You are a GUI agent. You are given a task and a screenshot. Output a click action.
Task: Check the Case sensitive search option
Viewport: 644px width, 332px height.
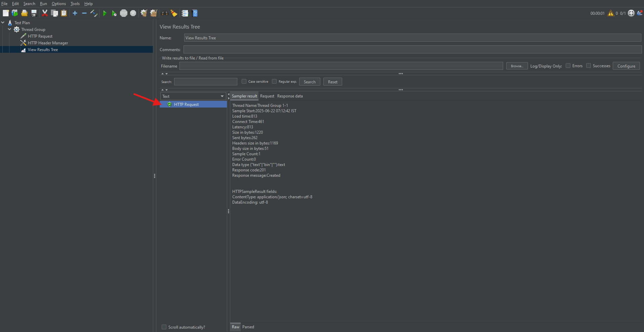pyautogui.click(x=244, y=81)
